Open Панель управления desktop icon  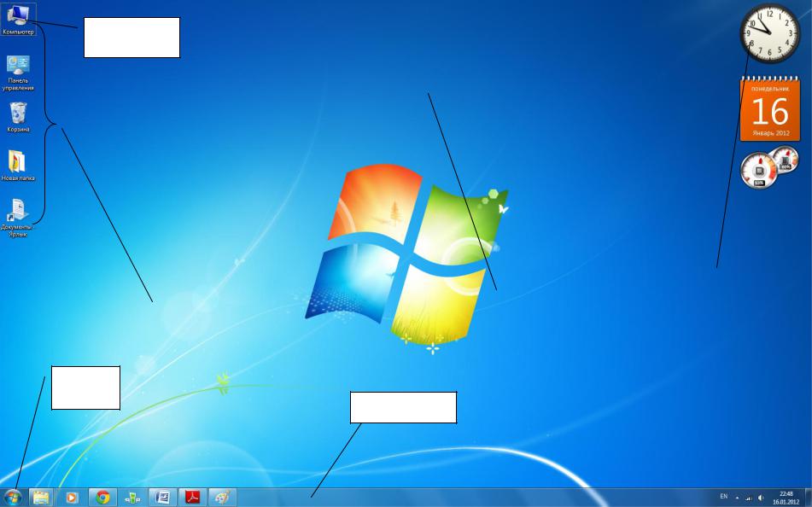(x=18, y=67)
